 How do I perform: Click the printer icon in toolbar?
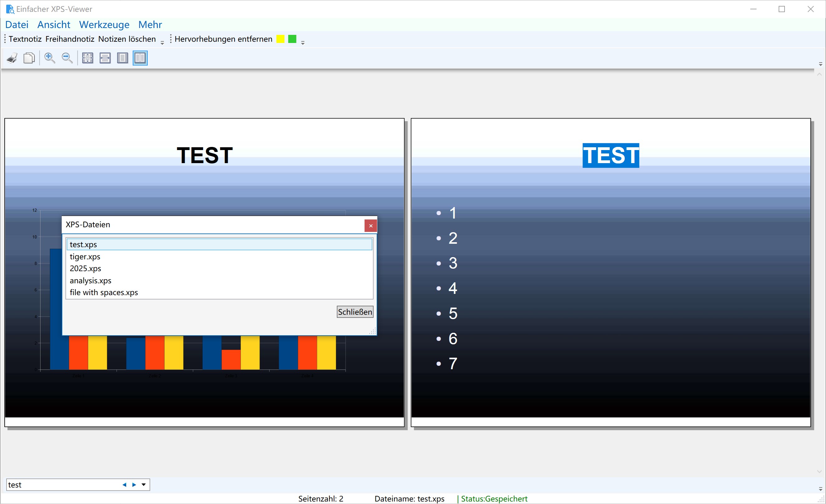(x=12, y=58)
